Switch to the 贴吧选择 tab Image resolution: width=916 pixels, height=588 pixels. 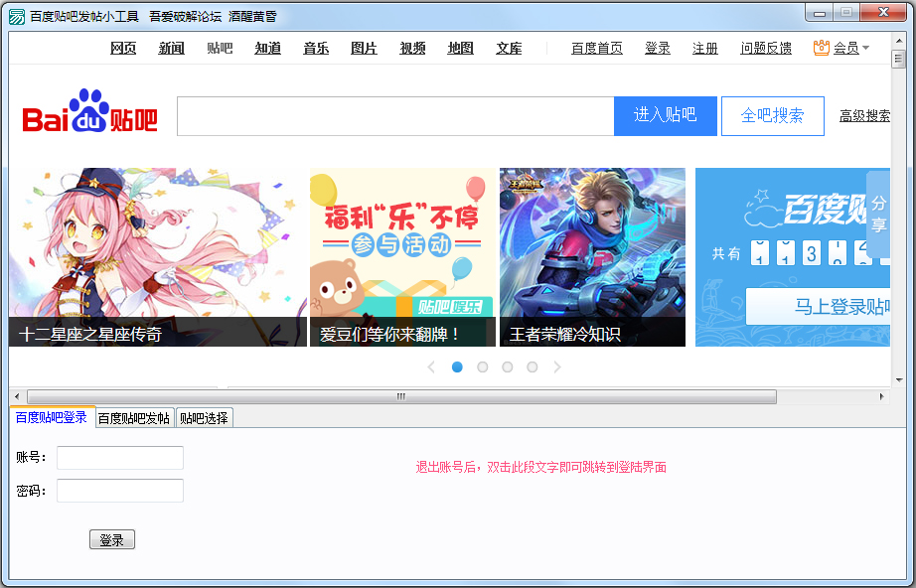[204, 418]
